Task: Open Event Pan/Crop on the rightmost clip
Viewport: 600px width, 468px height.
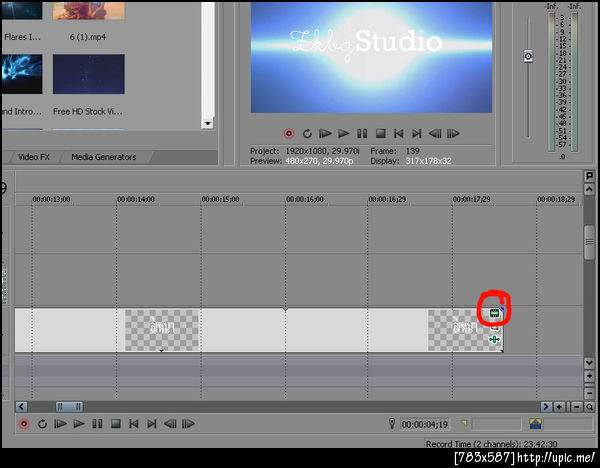Action: coord(495,327)
